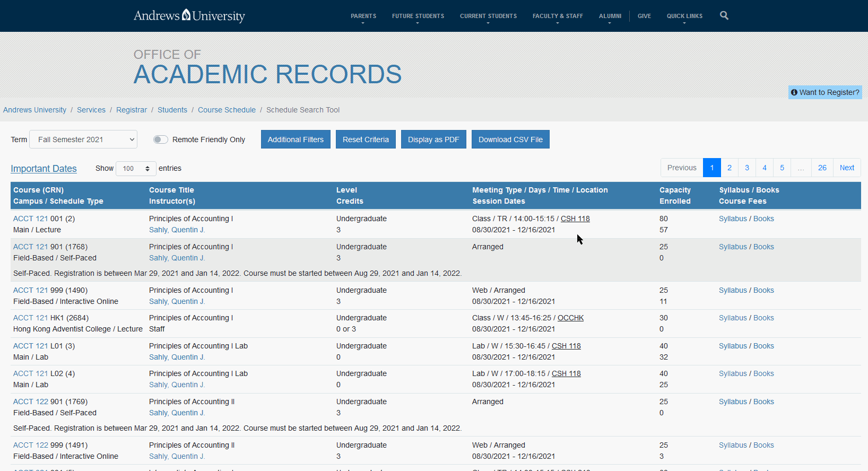Click the Previous pagination button

click(x=682, y=168)
